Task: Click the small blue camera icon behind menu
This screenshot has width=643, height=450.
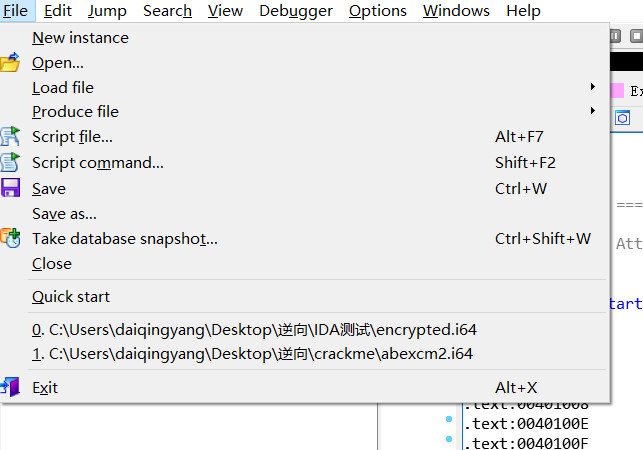Action: pyautogui.click(x=622, y=118)
